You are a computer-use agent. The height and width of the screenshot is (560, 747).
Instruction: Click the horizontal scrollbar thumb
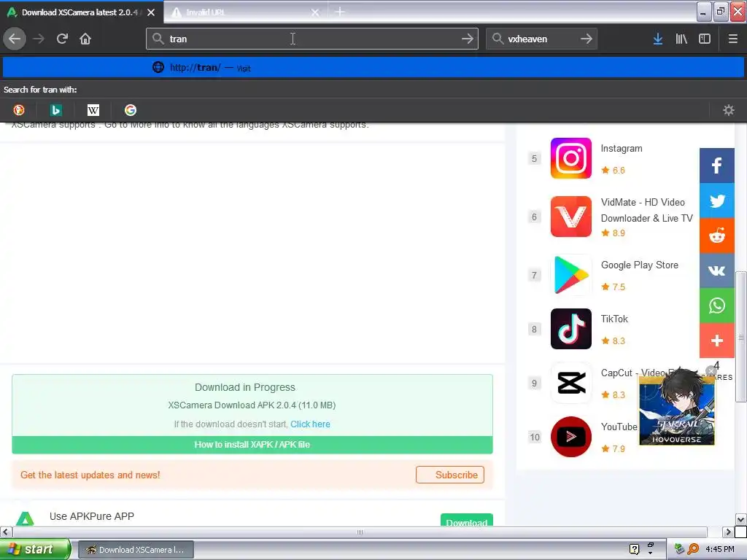pos(360,532)
